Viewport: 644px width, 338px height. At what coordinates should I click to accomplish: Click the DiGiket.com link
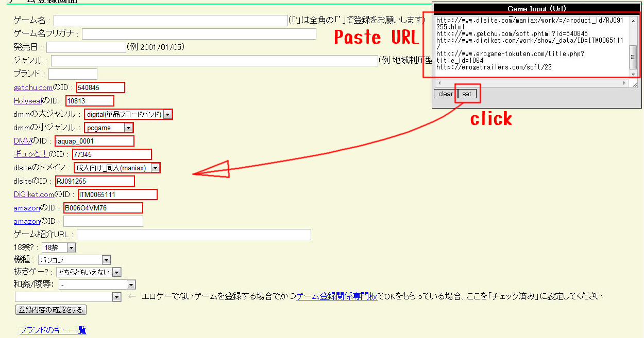click(x=34, y=194)
